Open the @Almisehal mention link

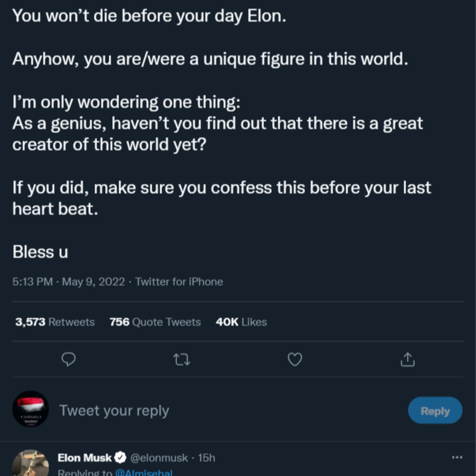point(144,473)
